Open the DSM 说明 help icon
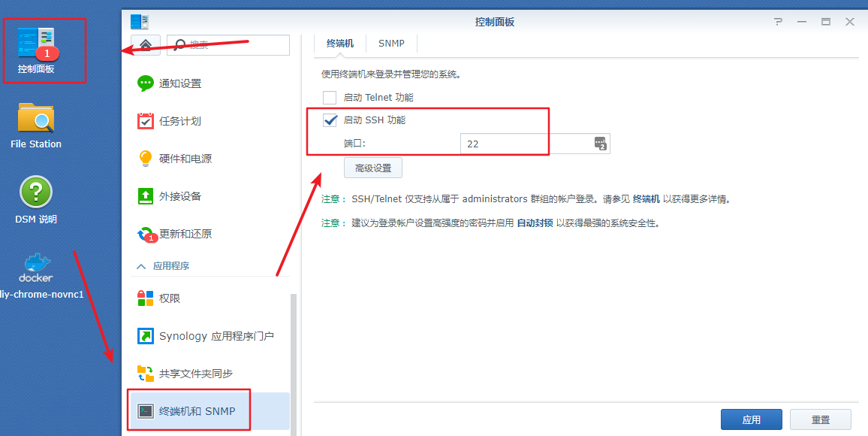This screenshot has height=436, width=868. tap(36, 201)
